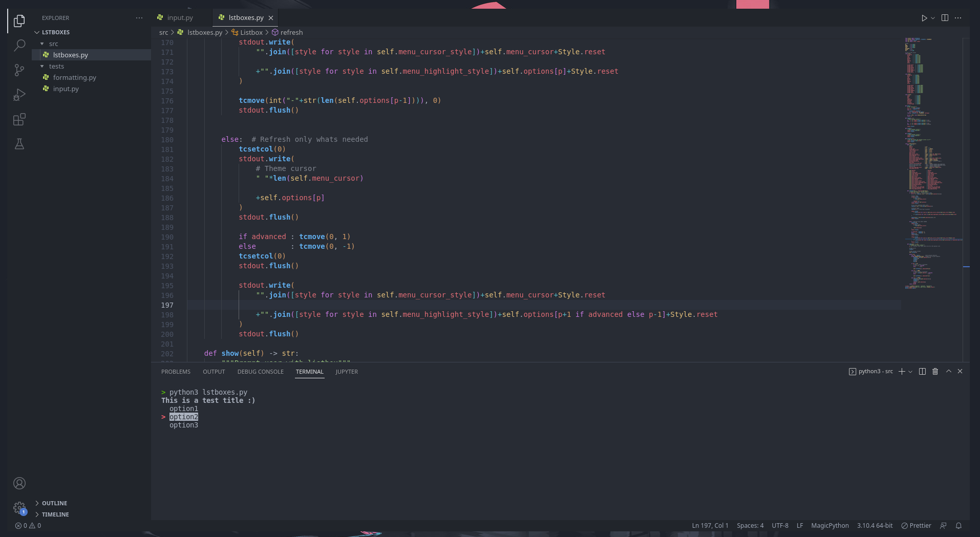
Task: Select the python3 - src terminal label
Action: click(x=871, y=372)
